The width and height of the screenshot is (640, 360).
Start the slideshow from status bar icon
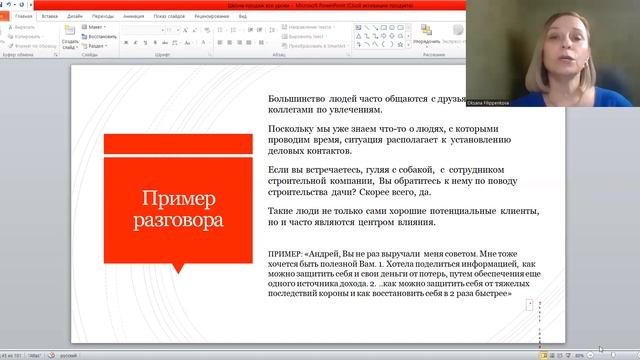(x=568, y=356)
